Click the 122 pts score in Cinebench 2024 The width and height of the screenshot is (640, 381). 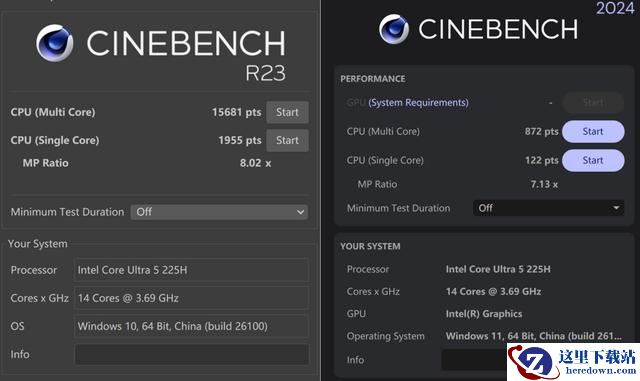pos(541,160)
